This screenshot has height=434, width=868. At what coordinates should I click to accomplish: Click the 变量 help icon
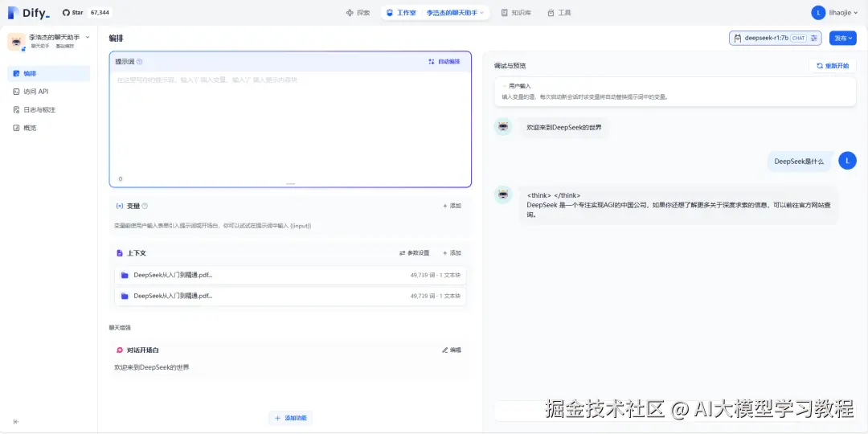tap(145, 206)
